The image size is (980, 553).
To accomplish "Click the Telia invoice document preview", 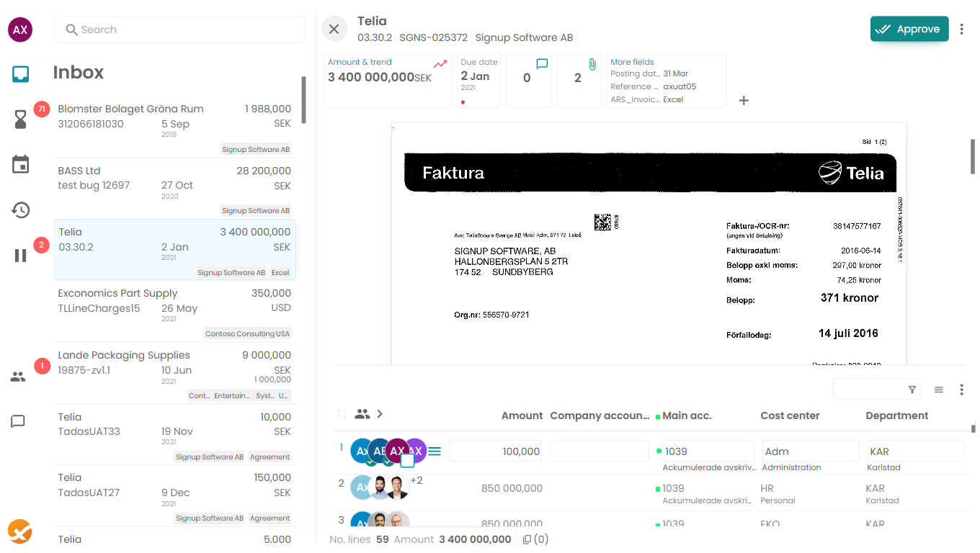I will pos(649,244).
